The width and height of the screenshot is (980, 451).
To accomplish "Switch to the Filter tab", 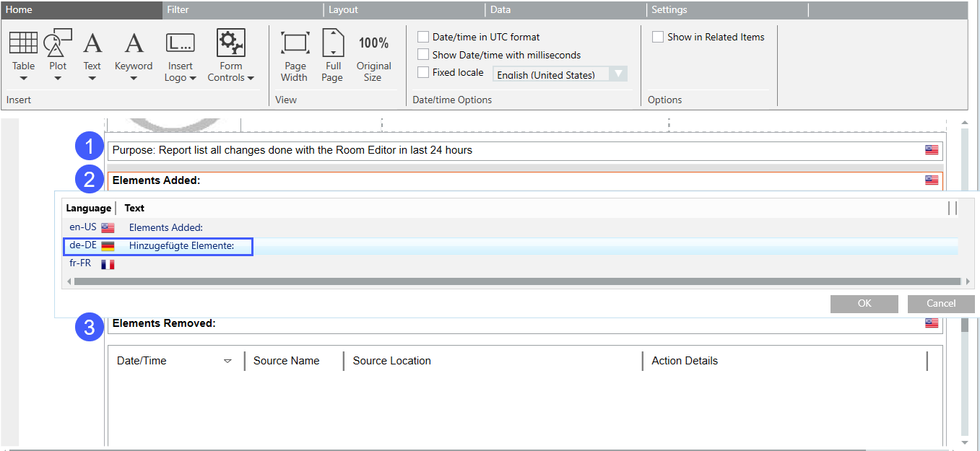I will 178,10.
